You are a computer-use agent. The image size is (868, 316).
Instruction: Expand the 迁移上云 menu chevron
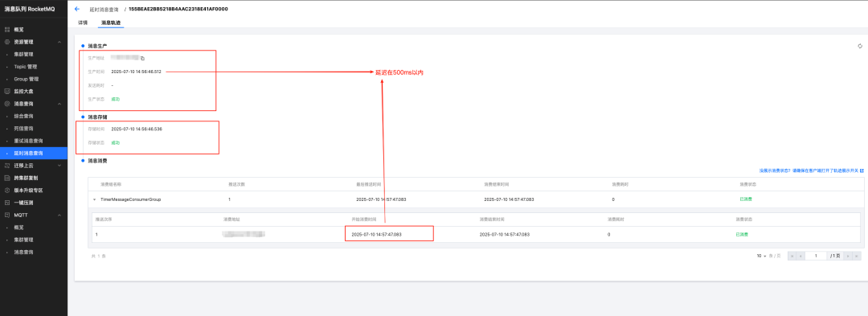pos(59,165)
